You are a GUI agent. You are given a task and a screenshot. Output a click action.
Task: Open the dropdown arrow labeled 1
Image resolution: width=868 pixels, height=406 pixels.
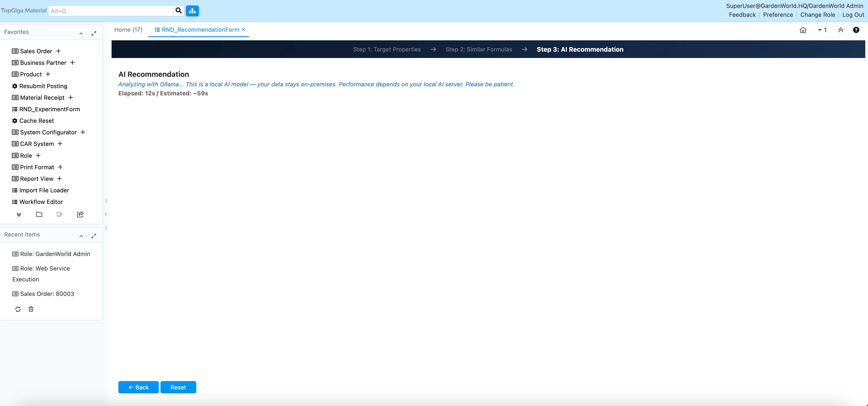[822, 30]
